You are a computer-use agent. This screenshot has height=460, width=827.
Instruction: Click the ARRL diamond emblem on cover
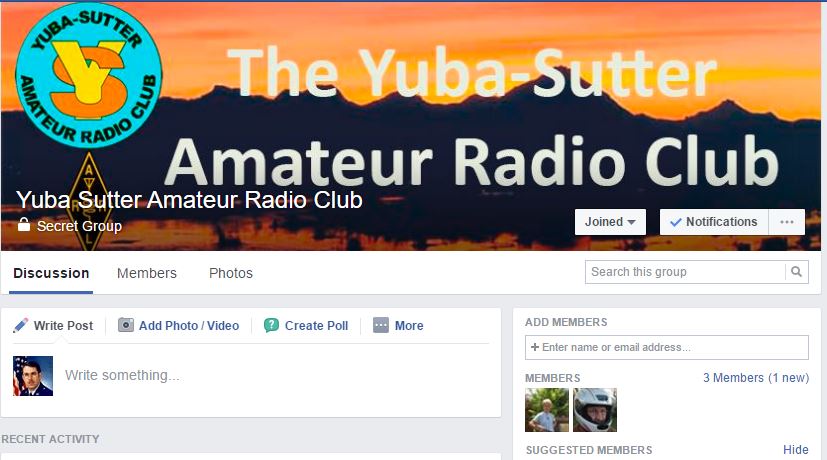pyautogui.click(x=89, y=202)
